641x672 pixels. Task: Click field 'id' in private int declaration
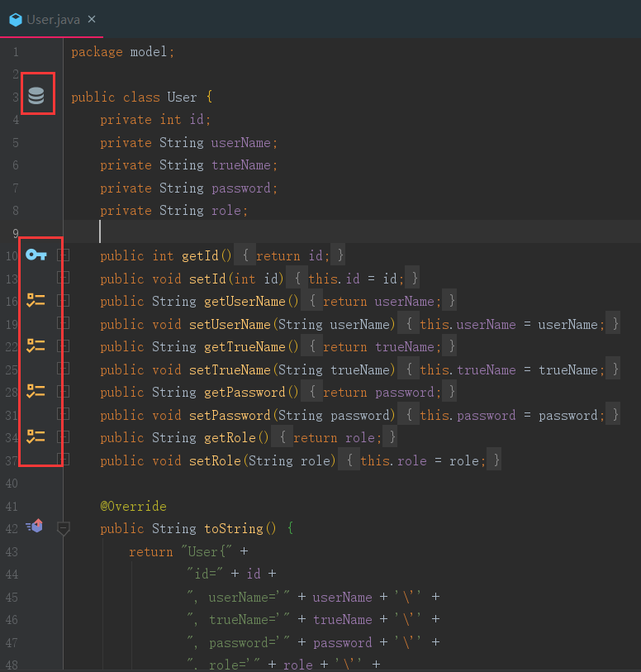197,120
